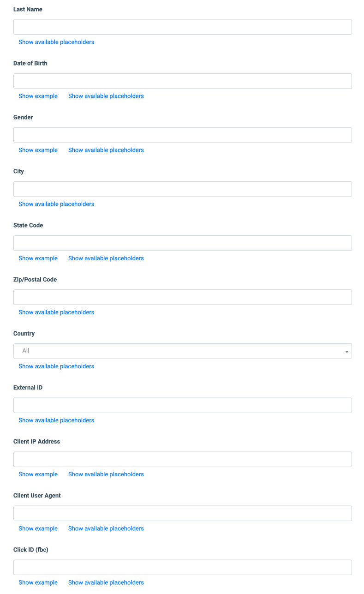Click into the Gender input box
Viewport: 364px width, 594px height.
[x=183, y=135]
